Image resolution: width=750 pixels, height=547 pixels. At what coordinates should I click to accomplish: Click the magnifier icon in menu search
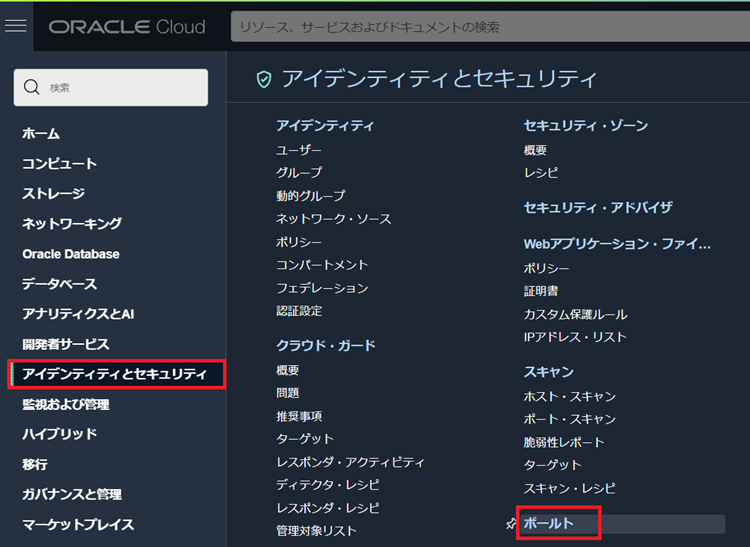pyautogui.click(x=32, y=88)
